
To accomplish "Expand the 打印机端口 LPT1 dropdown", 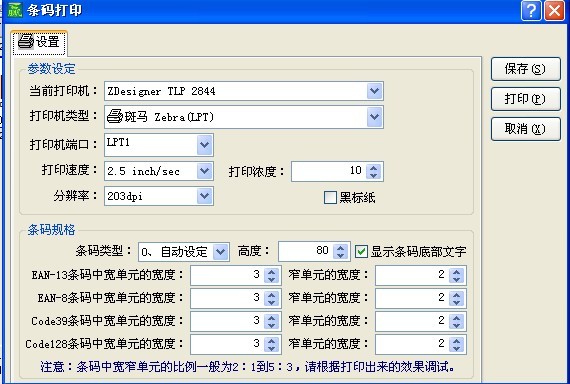I will click(x=204, y=145).
